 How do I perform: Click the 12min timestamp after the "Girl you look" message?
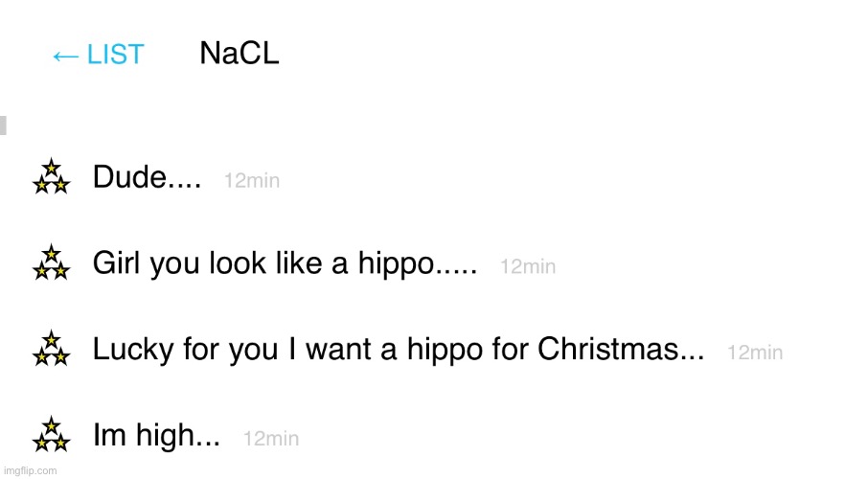tap(528, 268)
